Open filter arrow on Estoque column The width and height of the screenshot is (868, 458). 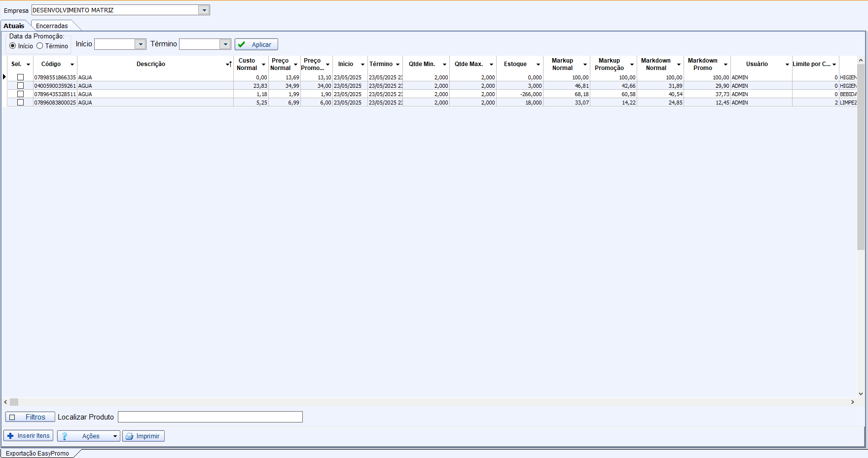(538, 65)
